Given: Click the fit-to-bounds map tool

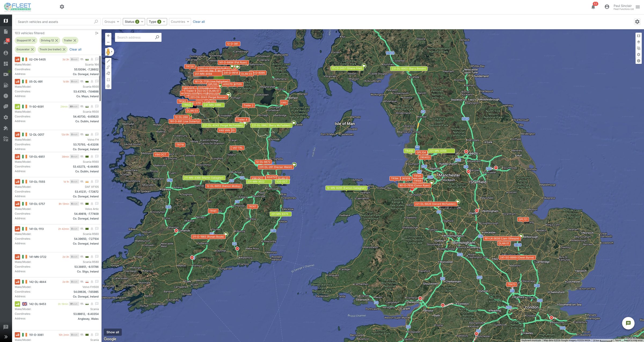Looking at the screenshot, I should coord(108,80).
